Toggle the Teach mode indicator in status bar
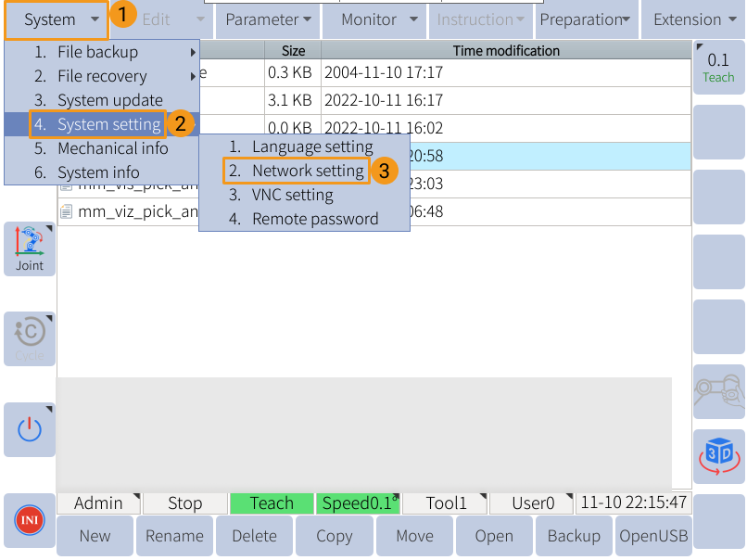Image resolution: width=747 pixels, height=560 pixels. click(271, 503)
